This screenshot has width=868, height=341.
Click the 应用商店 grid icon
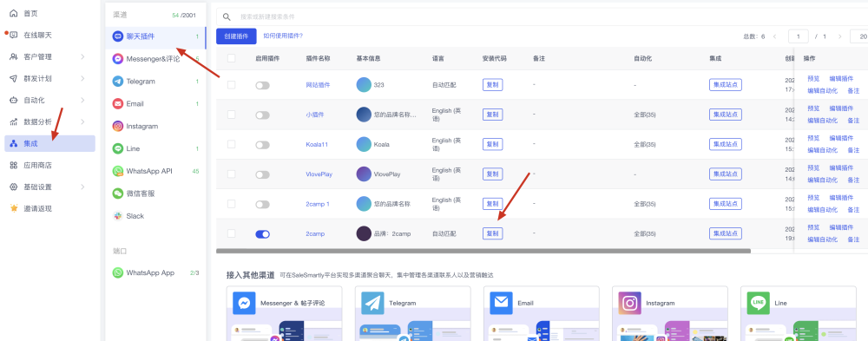(x=14, y=165)
